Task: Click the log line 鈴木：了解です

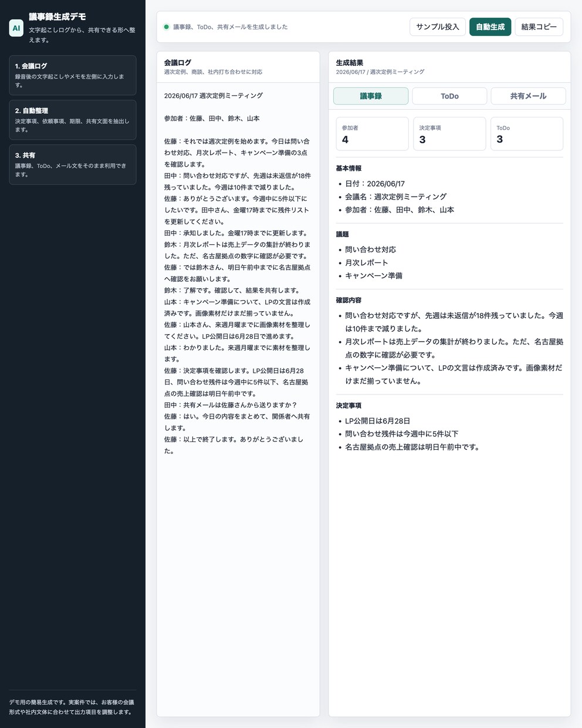Action: (x=232, y=290)
